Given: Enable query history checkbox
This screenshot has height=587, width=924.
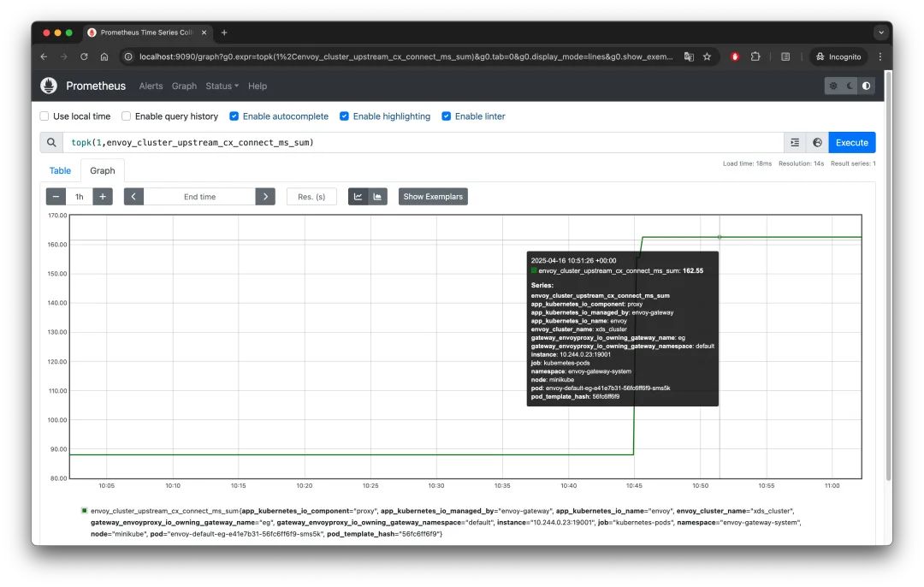Looking at the screenshot, I should (x=126, y=116).
